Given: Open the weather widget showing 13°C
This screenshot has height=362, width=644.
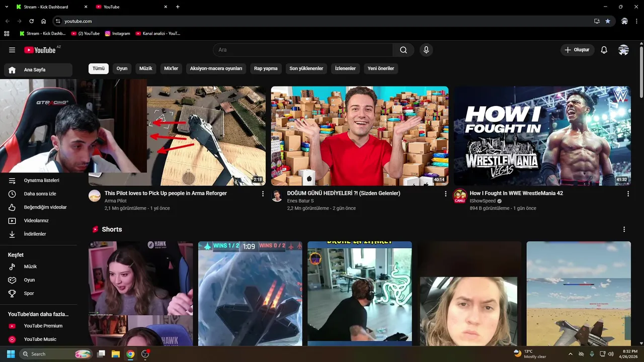Looking at the screenshot, I should point(529,354).
